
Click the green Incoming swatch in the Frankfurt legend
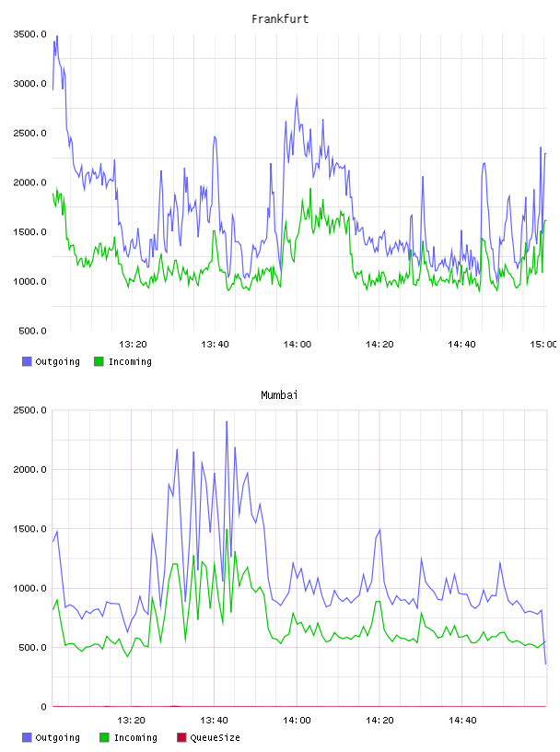99,361
